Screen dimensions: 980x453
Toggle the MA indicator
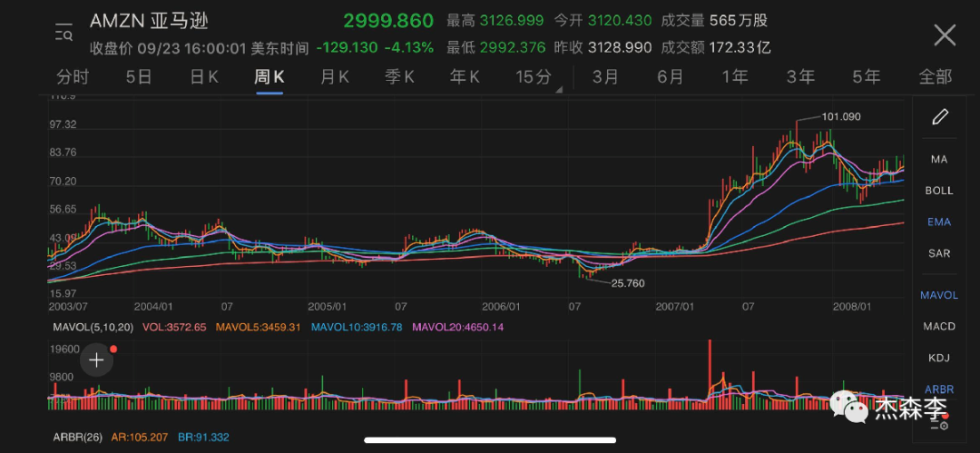(939, 160)
